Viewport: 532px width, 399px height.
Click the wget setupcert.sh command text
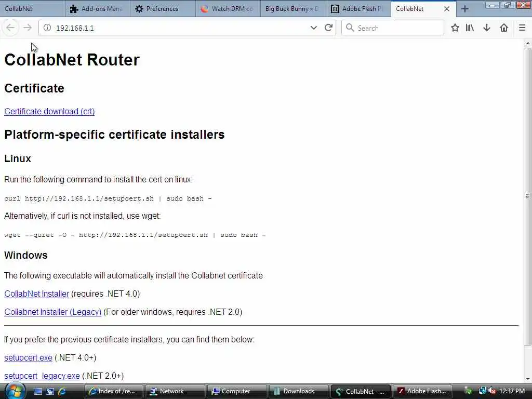coord(135,235)
